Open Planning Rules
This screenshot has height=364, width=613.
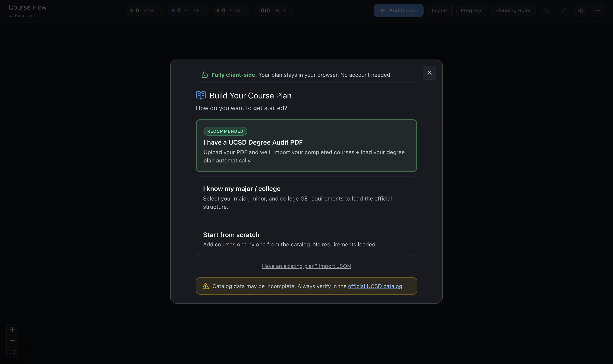coord(513,11)
